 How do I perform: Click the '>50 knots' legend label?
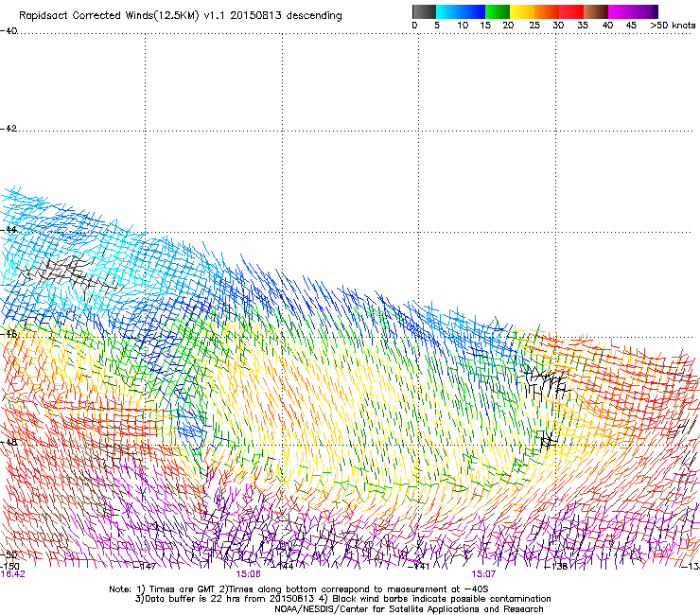(x=673, y=26)
